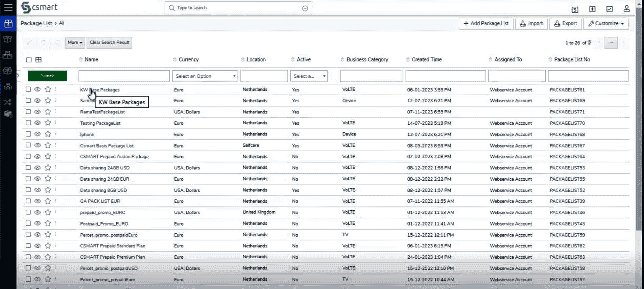Toggle the select-all checkbox in the header
The width and height of the screenshot is (644, 289).
pos(29,60)
